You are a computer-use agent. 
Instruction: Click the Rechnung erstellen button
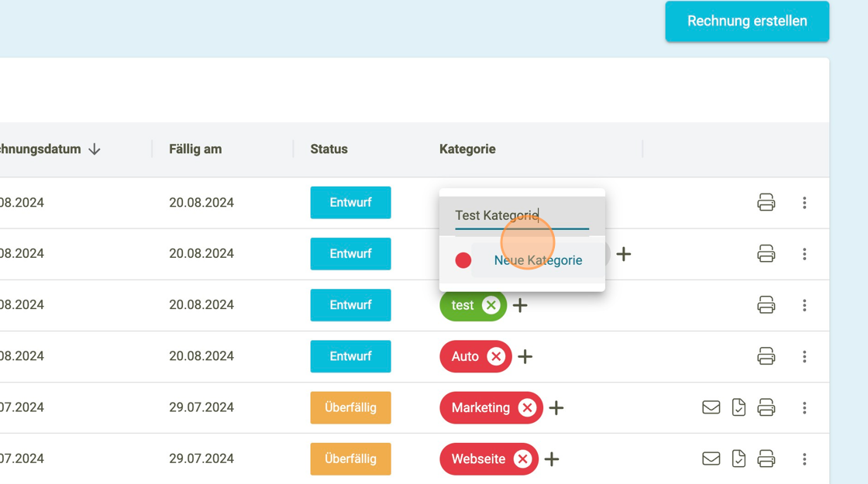click(747, 21)
